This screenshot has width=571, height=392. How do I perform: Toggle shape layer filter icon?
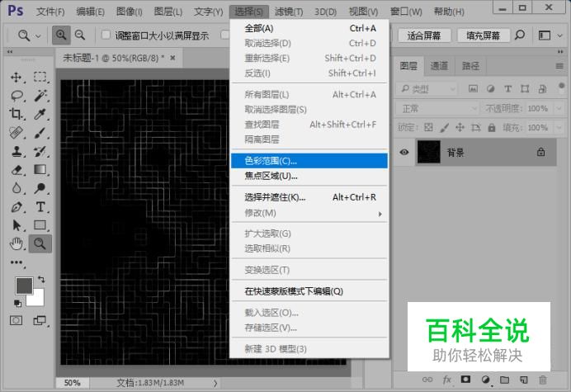pos(525,88)
